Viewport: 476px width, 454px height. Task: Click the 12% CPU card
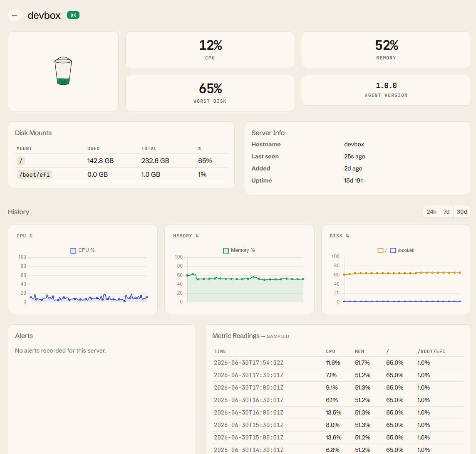210,50
